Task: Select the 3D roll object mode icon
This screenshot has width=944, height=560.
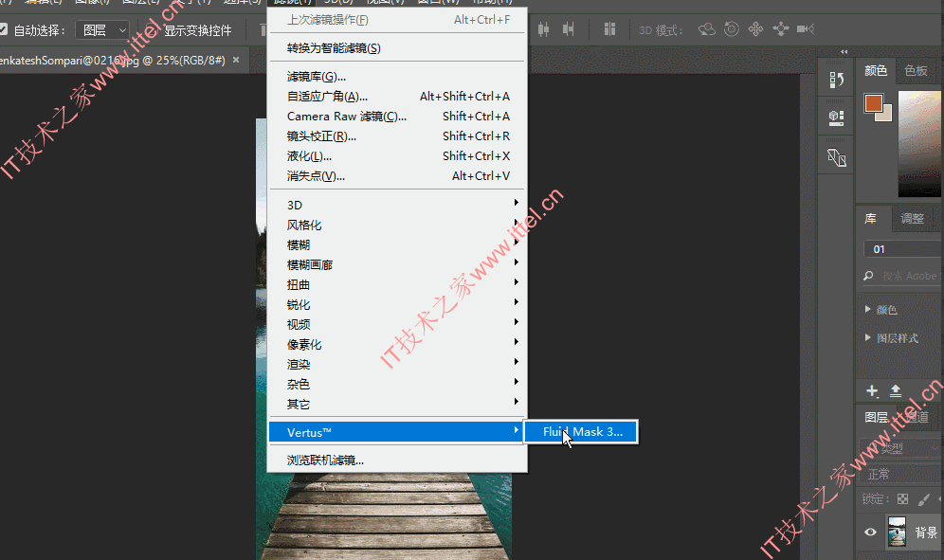Action: click(x=732, y=29)
